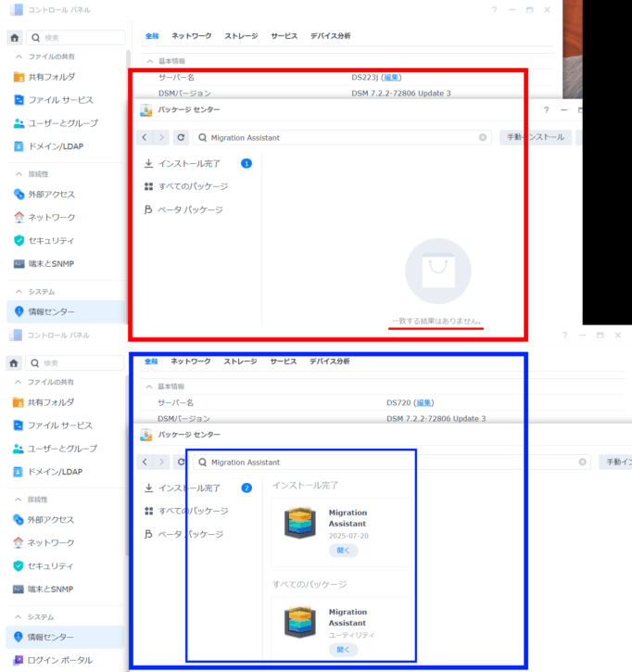
Task: Open セキュリティ in the DS223j Control Panel sidebar
Action: pos(51,240)
